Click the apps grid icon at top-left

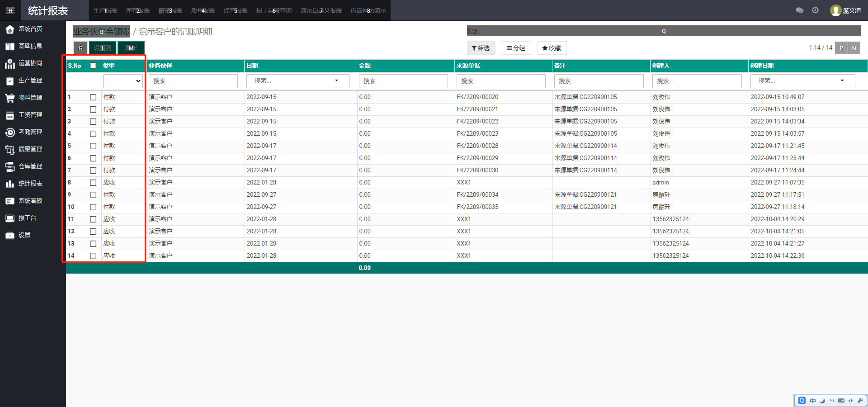pos(10,10)
